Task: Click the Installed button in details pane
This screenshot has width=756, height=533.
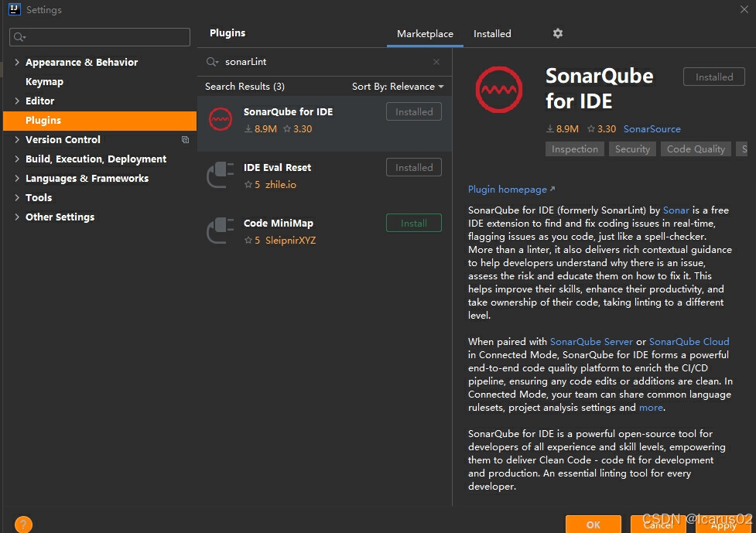Action: click(714, 77)
